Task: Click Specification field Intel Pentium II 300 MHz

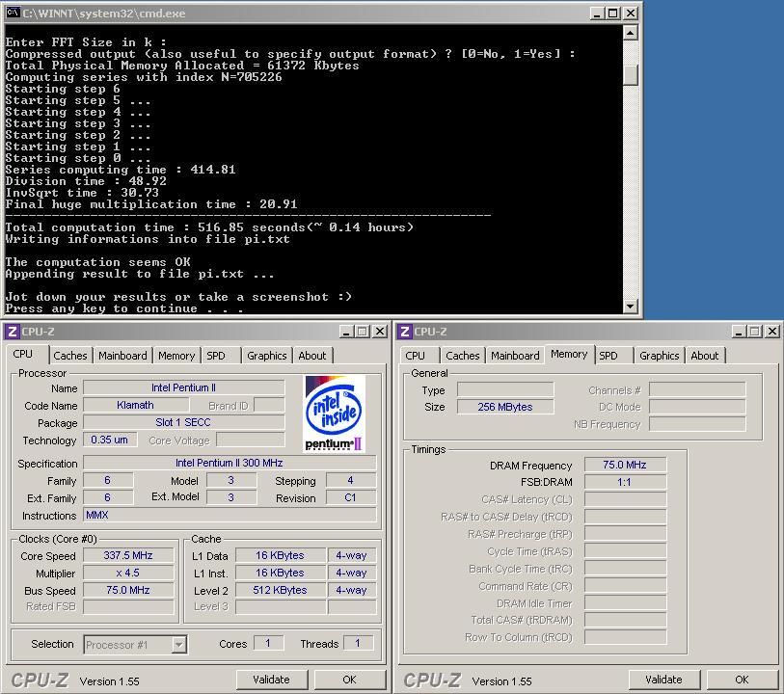Action: 230,464
